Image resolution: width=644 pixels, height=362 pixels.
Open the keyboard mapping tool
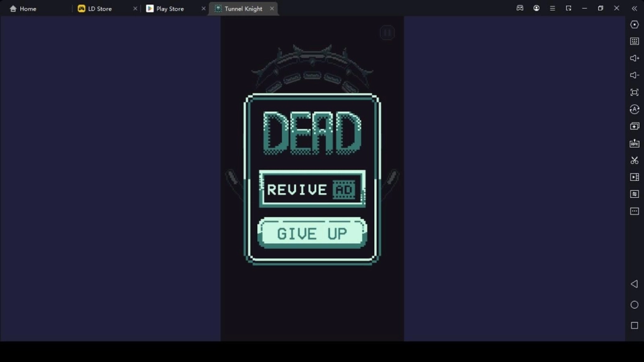tap(634, 41)
